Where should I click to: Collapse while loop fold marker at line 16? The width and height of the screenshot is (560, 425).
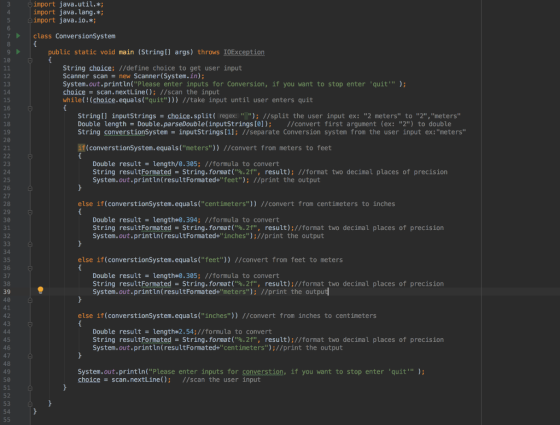click(30, 108)
